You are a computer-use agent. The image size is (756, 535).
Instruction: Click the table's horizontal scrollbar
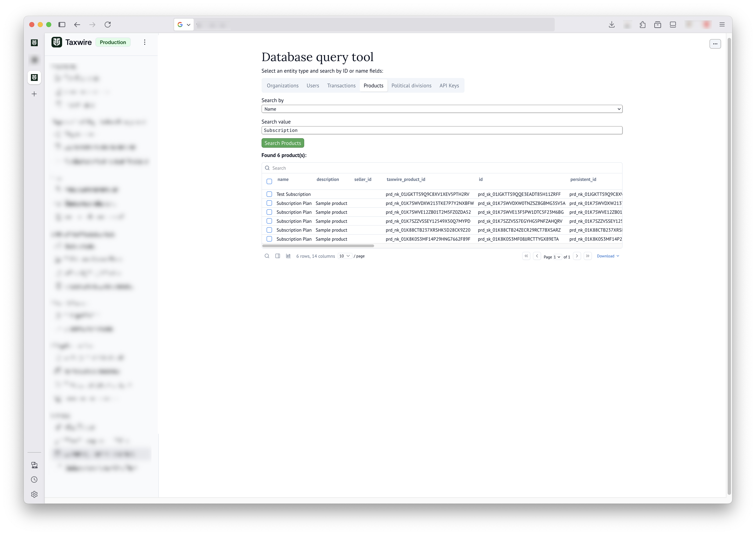[318, 246]
